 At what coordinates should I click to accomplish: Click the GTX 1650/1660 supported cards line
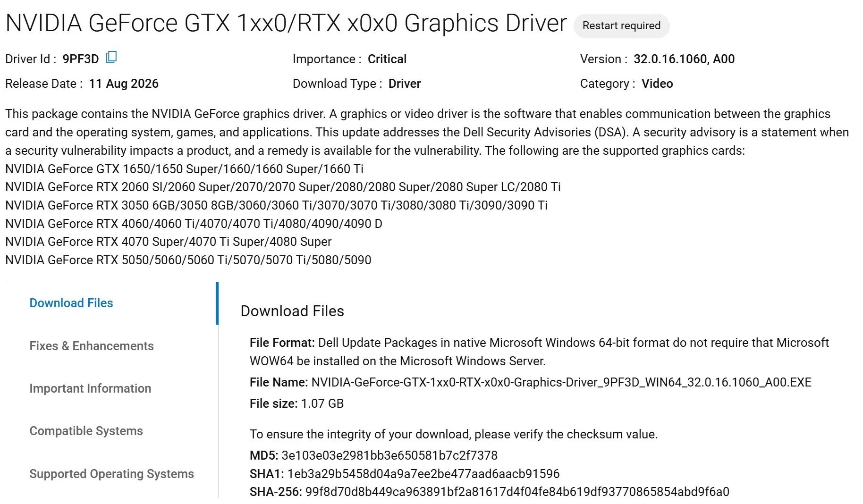[184, 169]
